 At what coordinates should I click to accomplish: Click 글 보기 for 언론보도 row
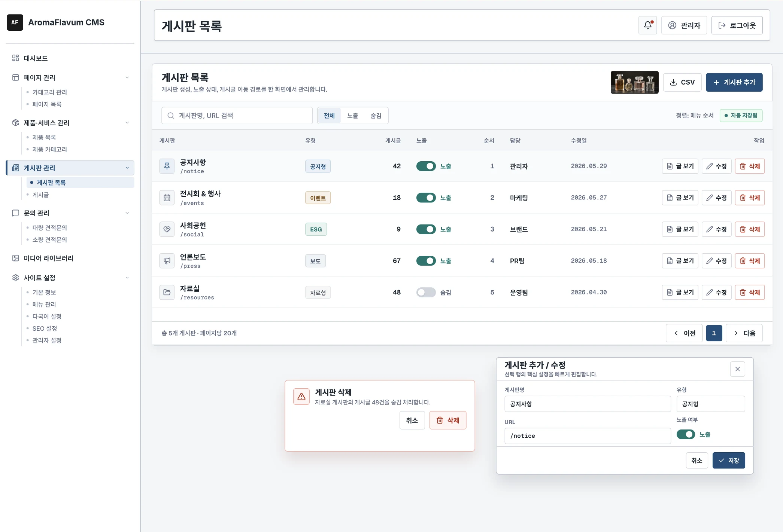coord(680,261)
